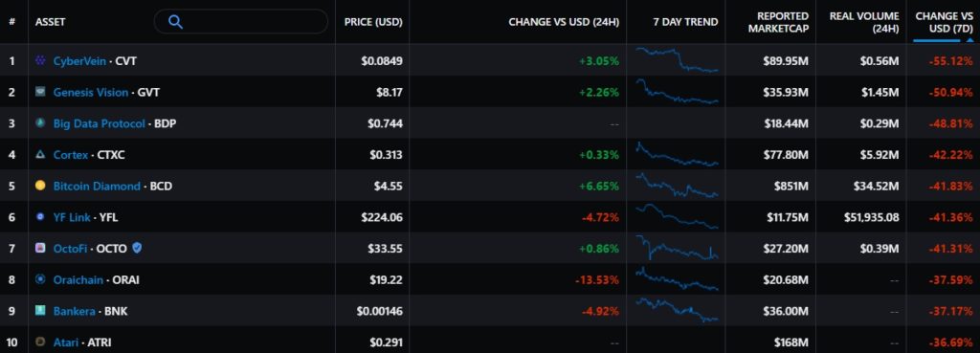Open the Big Data Protocol link
Image resolution: width=980 pixels, height=353 pixels.
pos(99,123)
